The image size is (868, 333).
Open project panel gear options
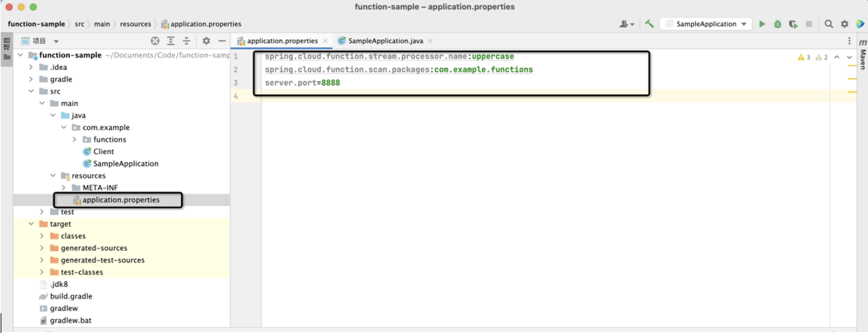pyautogui.click(x=206, y=41)
